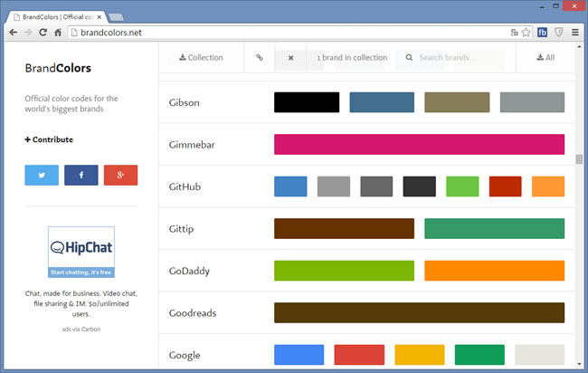This screenshot has height=373, width=588.
Task: Click the link icon in toolbar
Action: tap(260, 58)
